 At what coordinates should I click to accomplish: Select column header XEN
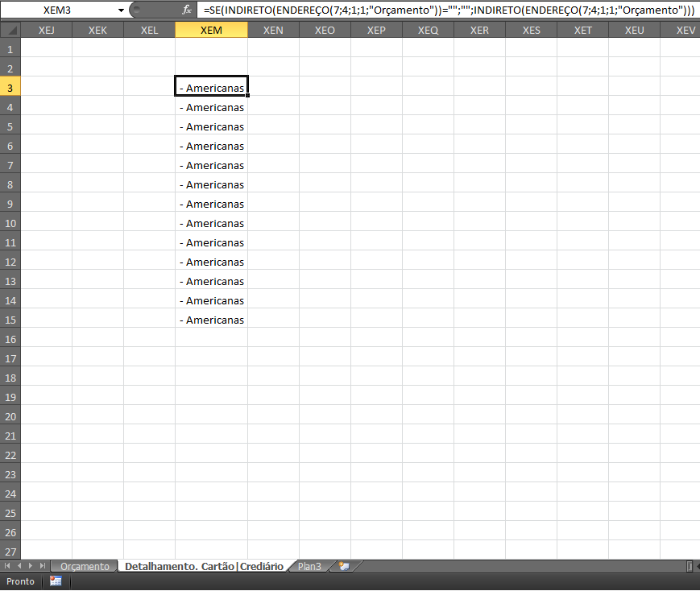tap(273, 30)
